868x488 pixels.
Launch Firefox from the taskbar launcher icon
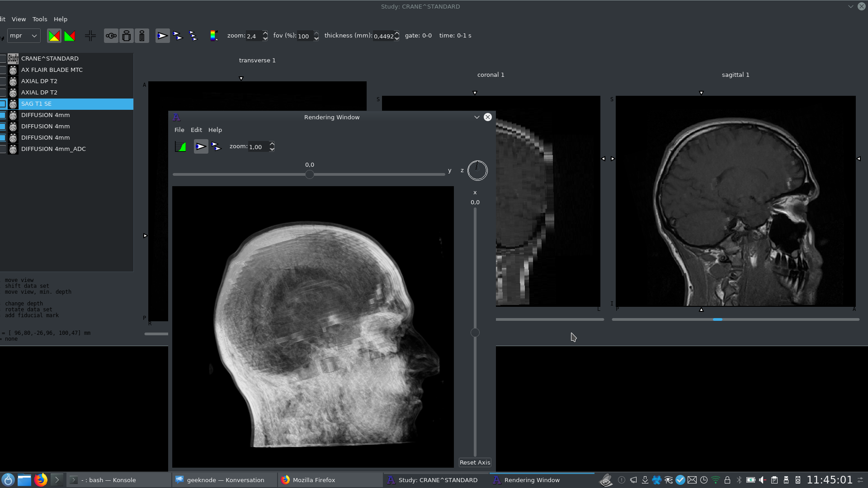[41, 480]
